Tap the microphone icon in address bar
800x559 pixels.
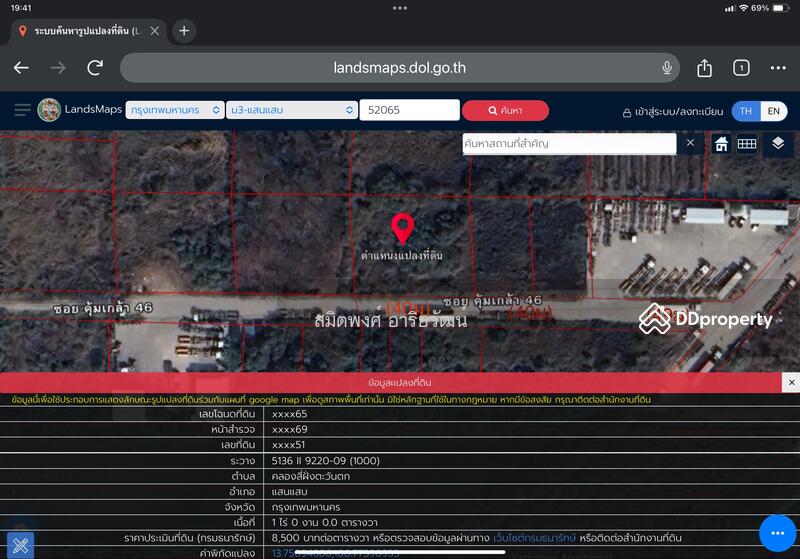(666, 67)
